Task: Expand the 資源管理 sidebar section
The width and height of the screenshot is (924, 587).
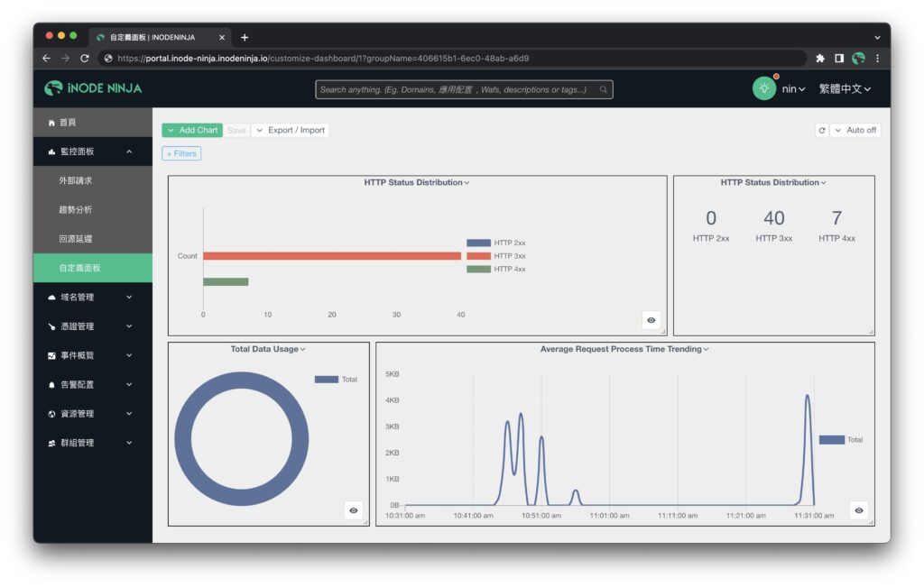Action: (x=93, y=414)
